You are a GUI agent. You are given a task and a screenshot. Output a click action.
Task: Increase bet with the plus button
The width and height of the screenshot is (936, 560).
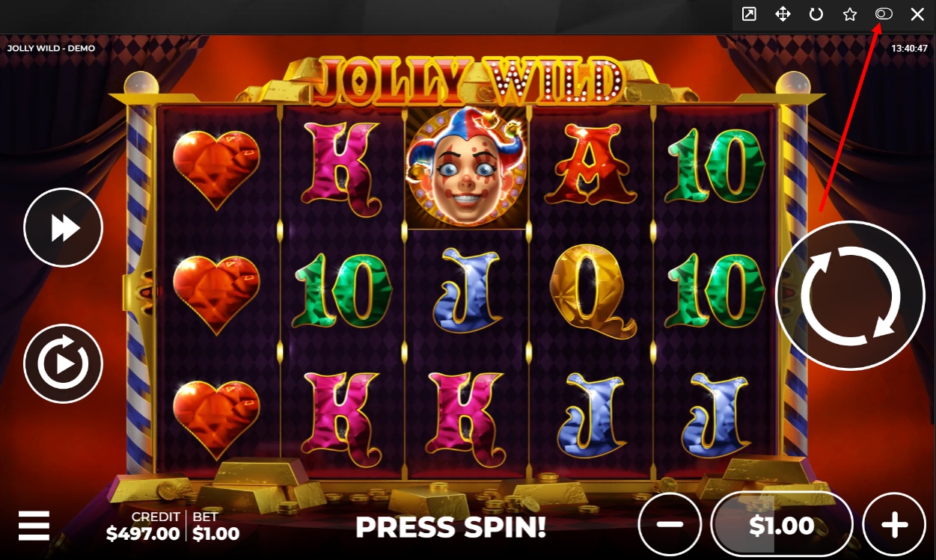coord(894,525)
